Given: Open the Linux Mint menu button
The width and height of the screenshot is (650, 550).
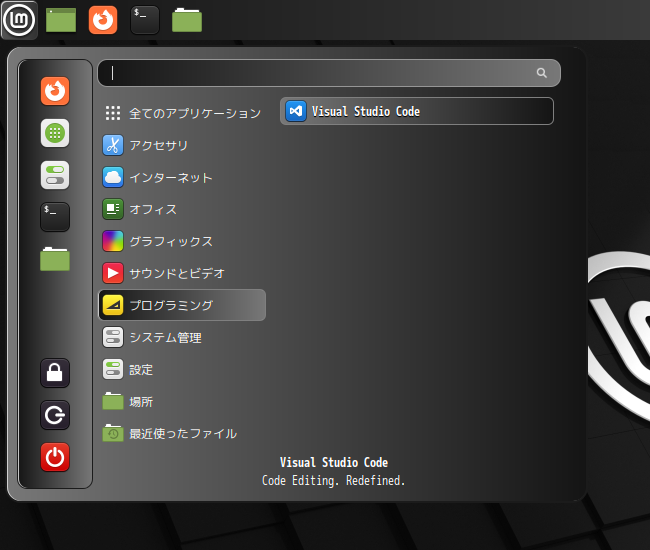Looking at the screenshot, I should point(19,19).
